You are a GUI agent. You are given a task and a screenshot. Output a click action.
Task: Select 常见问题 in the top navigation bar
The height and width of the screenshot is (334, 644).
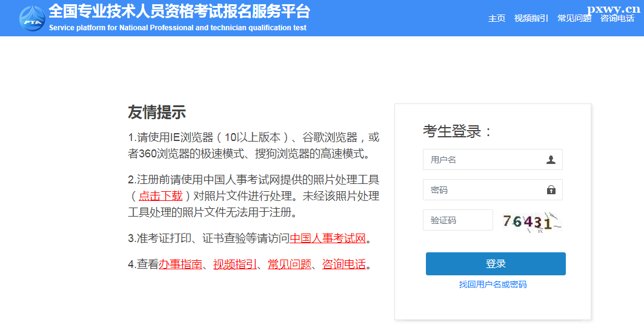tap(574, 18)
